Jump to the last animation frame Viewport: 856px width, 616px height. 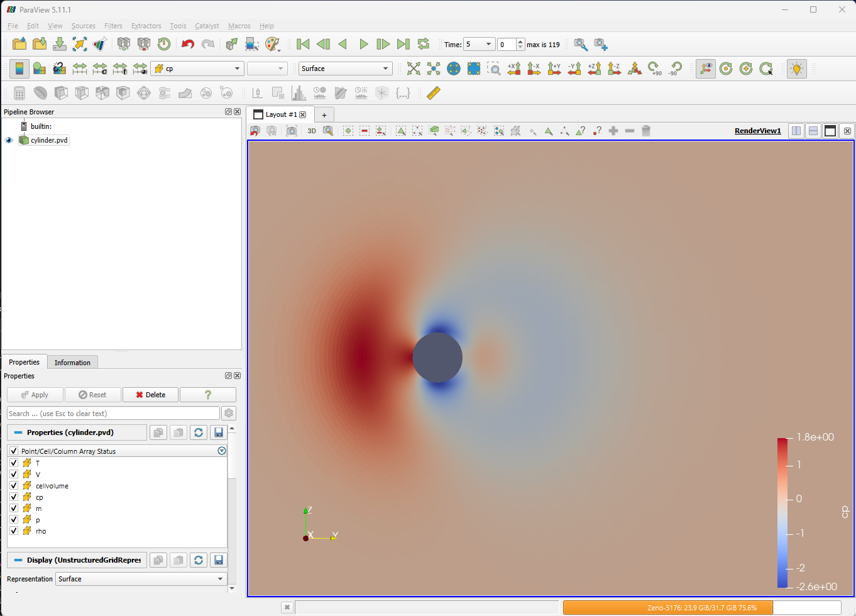pos(403,44)
